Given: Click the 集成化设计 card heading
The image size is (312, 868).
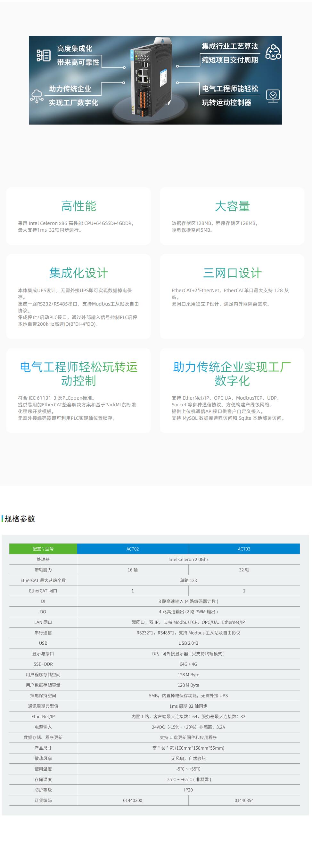Looking at the screenshot, I should 78,273.
